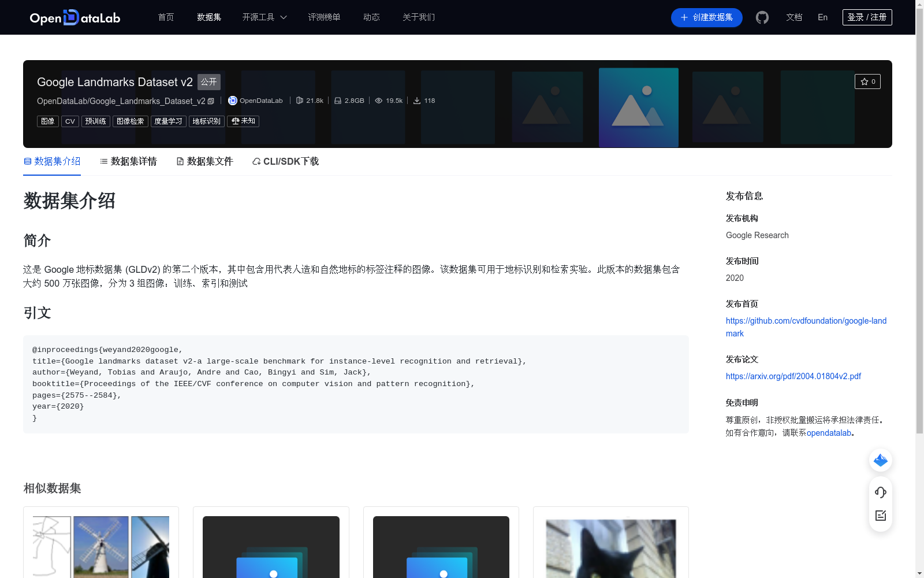Click the 度量学习 tag

click(x=168, y=121)
